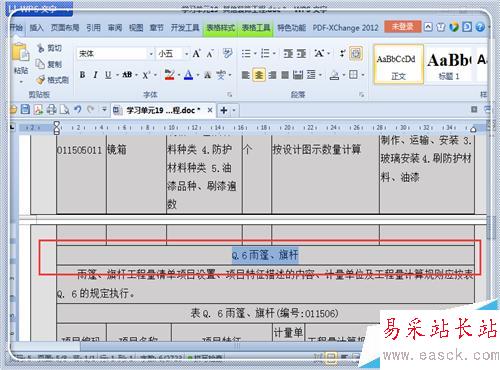
Task: Expand underline style dropdown arrow
Action: point(117,75)
